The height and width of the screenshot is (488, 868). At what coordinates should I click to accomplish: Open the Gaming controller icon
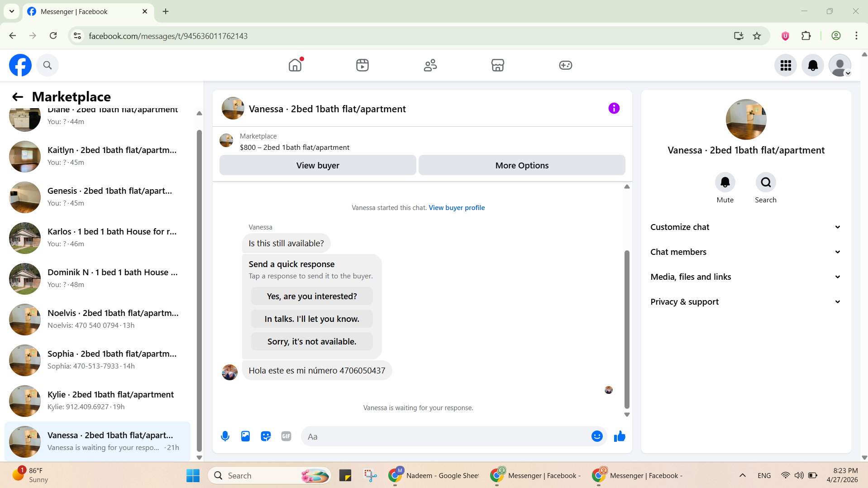566,65
